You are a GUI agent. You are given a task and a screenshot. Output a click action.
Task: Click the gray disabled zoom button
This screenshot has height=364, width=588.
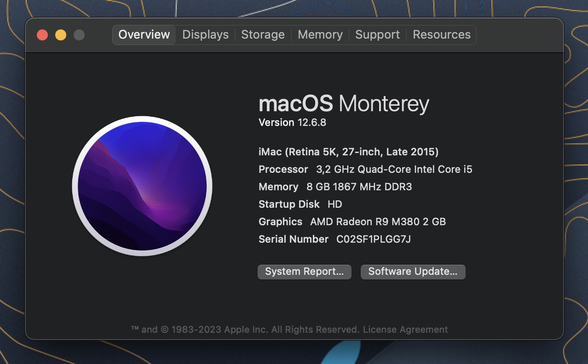(79, 35)
